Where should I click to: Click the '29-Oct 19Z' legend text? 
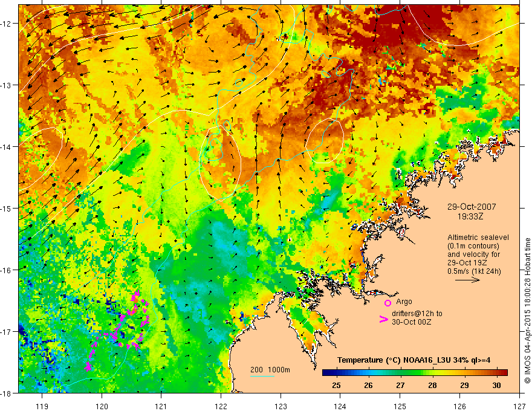point(467,263)
